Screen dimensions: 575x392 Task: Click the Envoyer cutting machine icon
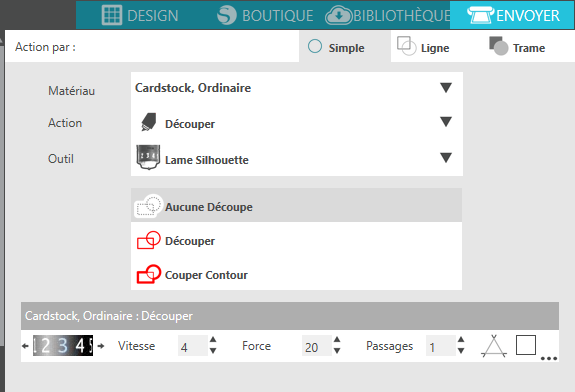[480, 15]
